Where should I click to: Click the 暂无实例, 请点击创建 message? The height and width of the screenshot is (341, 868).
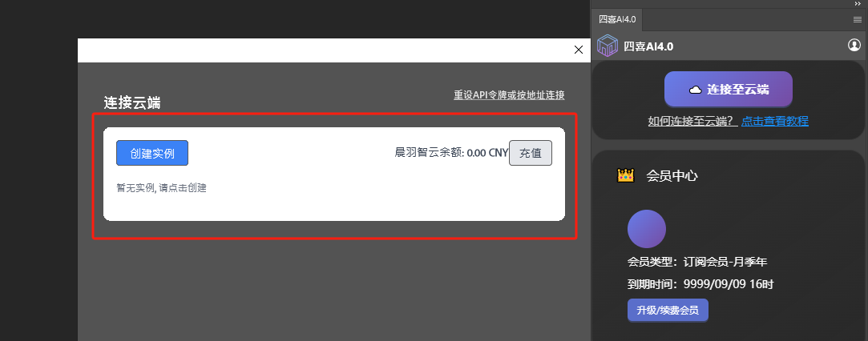161,188
